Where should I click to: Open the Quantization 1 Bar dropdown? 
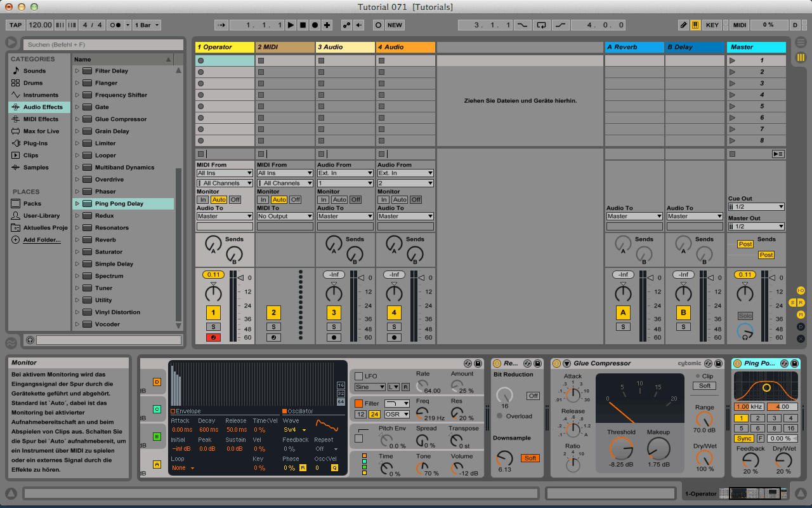(147, 25)
